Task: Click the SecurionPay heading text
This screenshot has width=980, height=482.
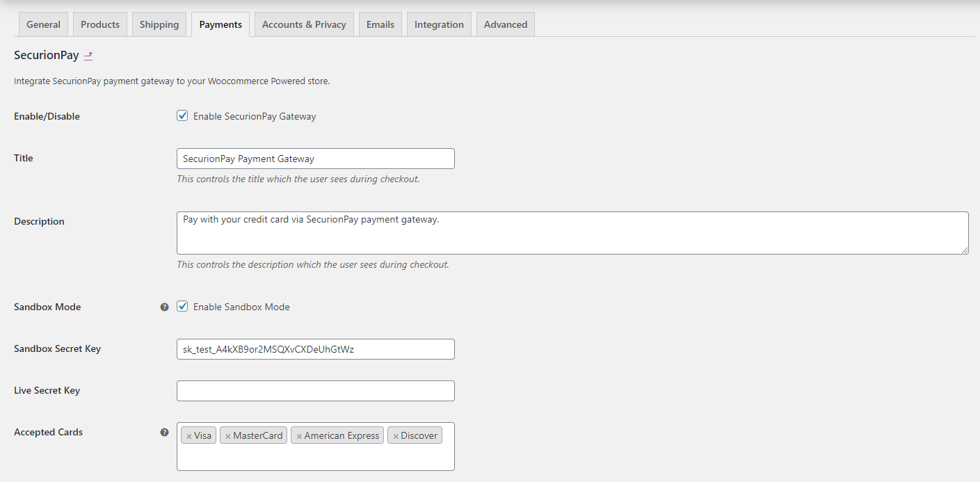Action: tap(47, 56)
